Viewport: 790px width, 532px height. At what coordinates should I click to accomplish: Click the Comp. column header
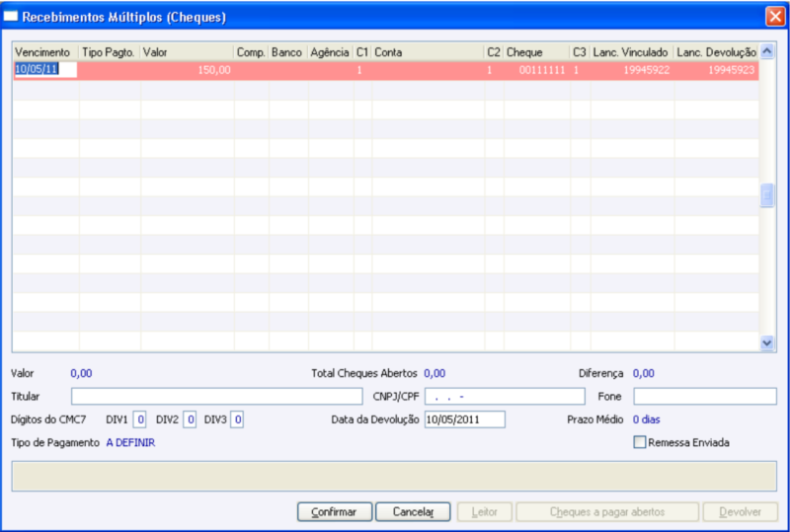coord(252,52)
